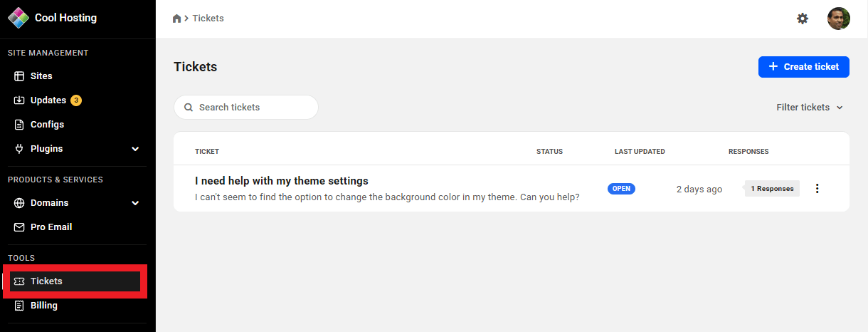
Task: Focus the Search tickets input field
Action: coord(246,108)
